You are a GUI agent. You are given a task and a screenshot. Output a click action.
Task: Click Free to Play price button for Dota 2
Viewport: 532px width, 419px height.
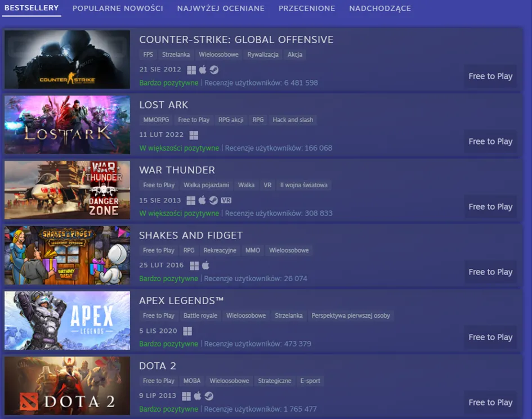click(490, 402)
